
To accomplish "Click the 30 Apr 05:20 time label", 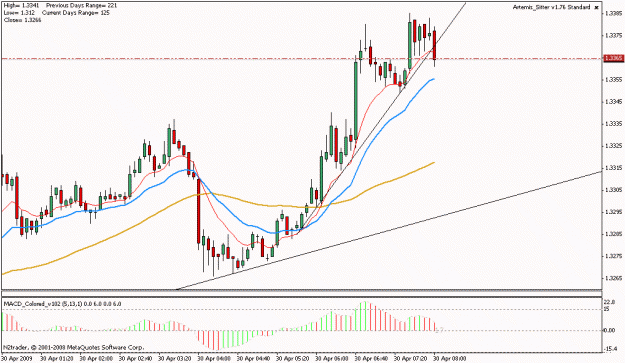I will pos(293,359).
